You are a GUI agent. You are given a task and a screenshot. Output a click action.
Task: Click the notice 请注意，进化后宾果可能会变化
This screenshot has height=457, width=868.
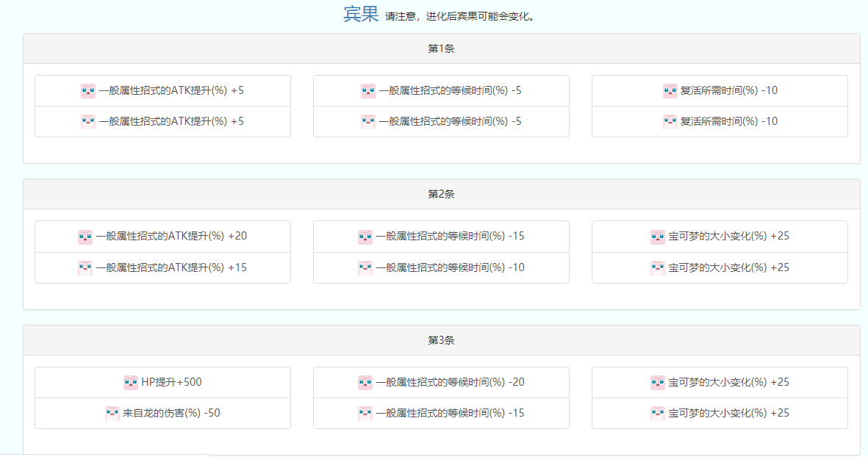coord(459,16)
